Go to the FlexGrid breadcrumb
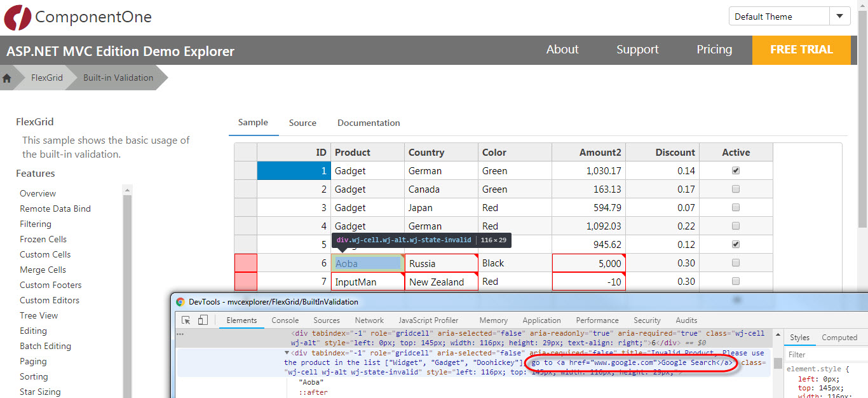The image size is (868, 398). point(47,78)
